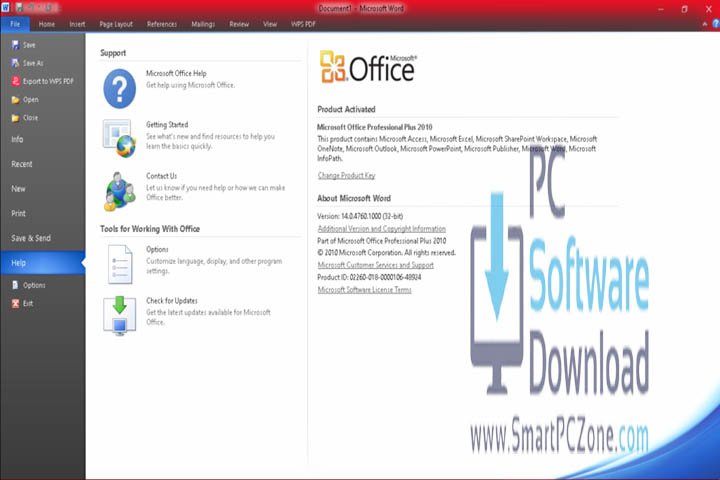Click the Change Product Key link
720x480 pixels.
(346, 175)
